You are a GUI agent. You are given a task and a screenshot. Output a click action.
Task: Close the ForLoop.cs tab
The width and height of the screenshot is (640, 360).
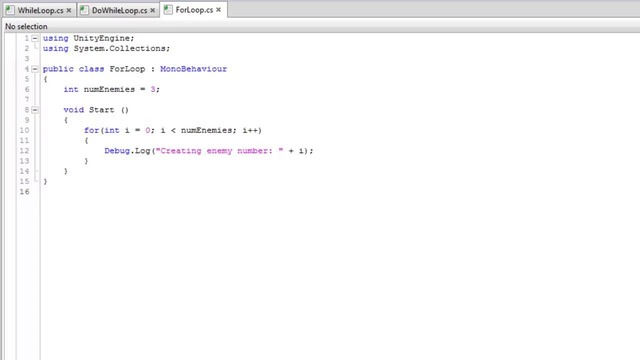218,9
